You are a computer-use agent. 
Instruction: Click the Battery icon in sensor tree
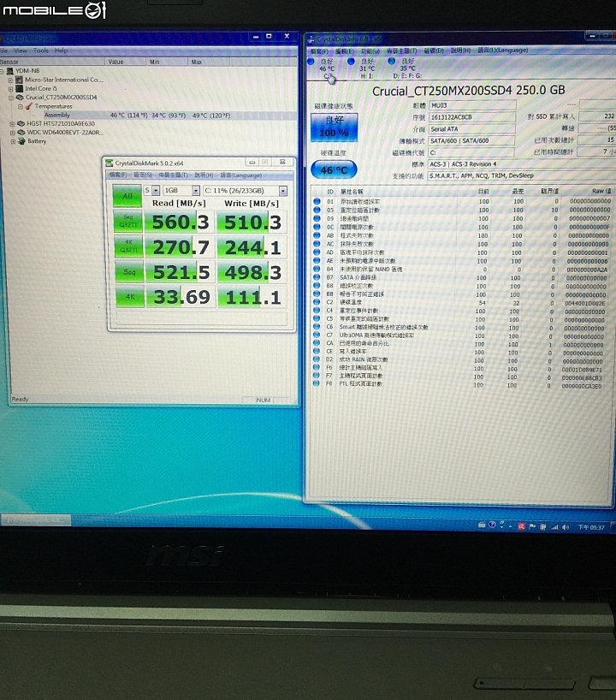pyautogui.click(x=22, y=141)
